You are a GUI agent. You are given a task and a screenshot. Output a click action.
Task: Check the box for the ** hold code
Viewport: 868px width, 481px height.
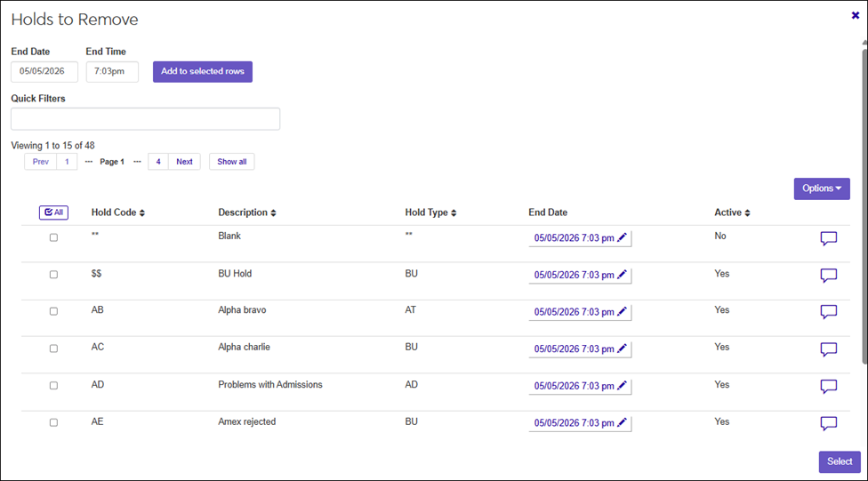pos(53,237)
